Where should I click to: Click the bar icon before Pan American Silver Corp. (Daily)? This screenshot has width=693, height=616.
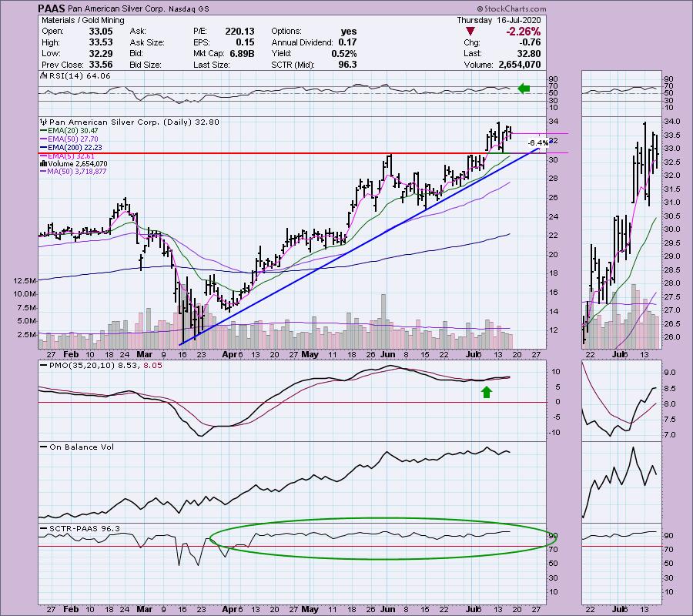pyautogui.click(x=43, y=122)
